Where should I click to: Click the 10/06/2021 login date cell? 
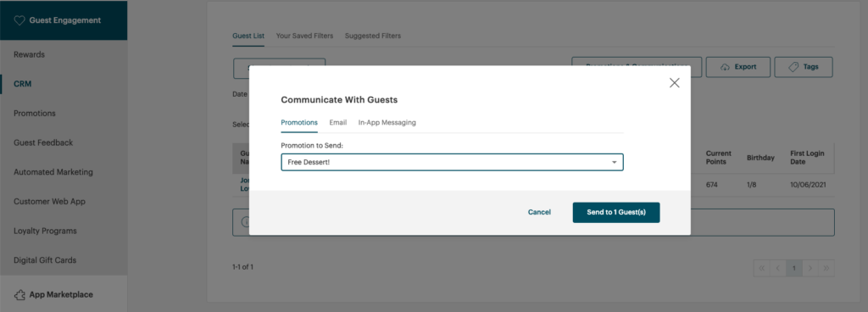point(808,185)
